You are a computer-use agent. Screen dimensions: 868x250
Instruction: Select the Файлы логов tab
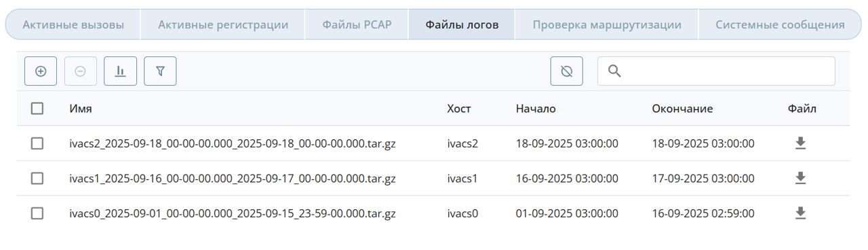(x=462, y=25)
